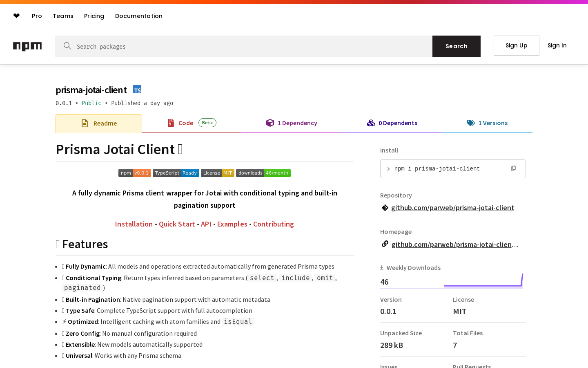Click the Sign Up button
Screen dimensions: 588x368
tap(517, 45)
